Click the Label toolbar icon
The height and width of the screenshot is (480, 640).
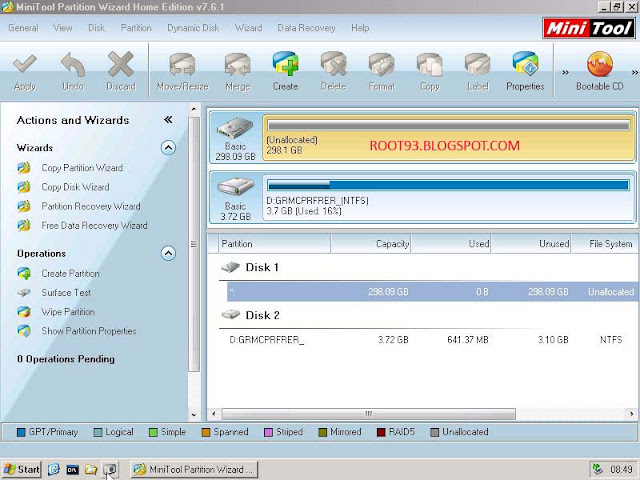pyautogui.click(x=478, y=65)
